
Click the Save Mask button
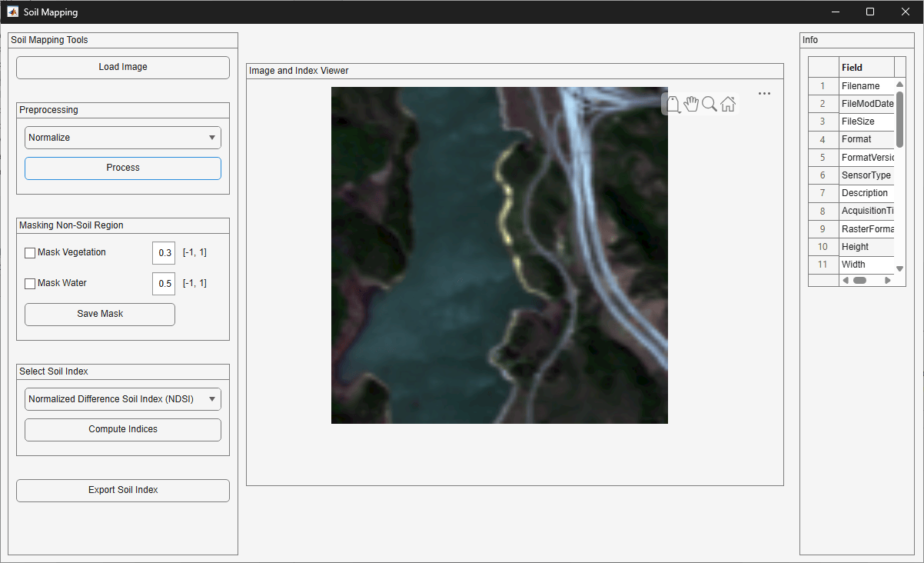pyautogui.click(x=100, y=314)
